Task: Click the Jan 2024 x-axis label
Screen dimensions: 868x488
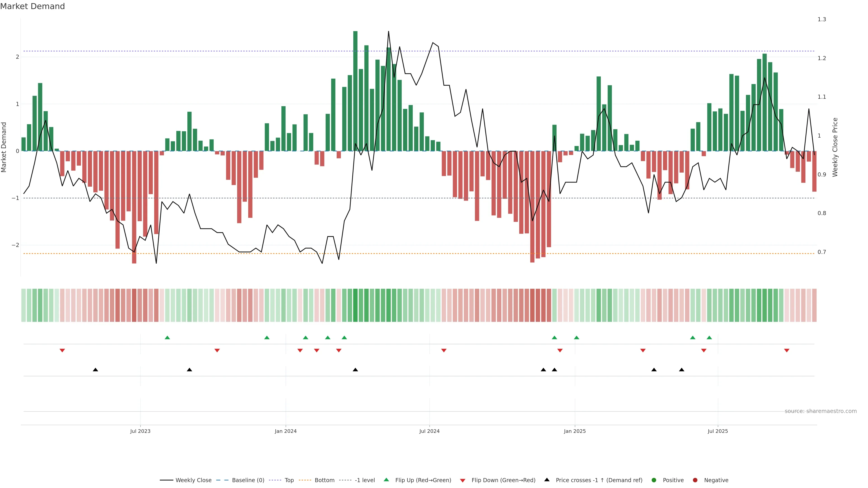Action: point(285,431)
